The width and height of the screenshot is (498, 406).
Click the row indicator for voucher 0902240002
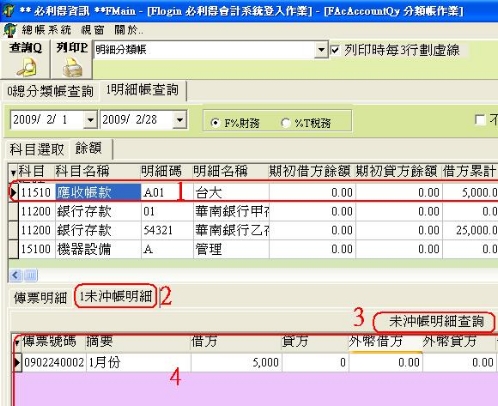point(17,362)
